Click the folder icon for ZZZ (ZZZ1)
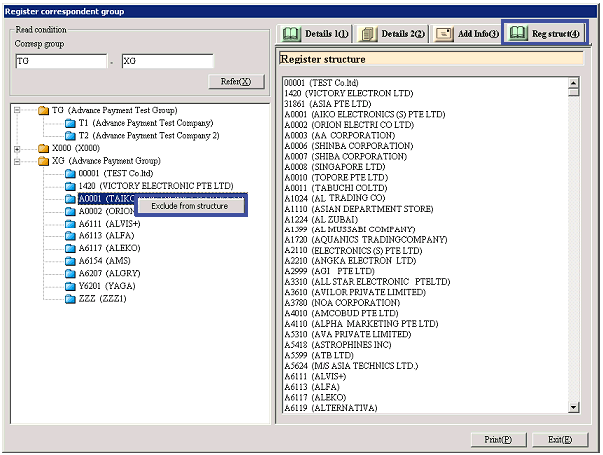This screenshot has width=603, height=455. click(70, 299)
